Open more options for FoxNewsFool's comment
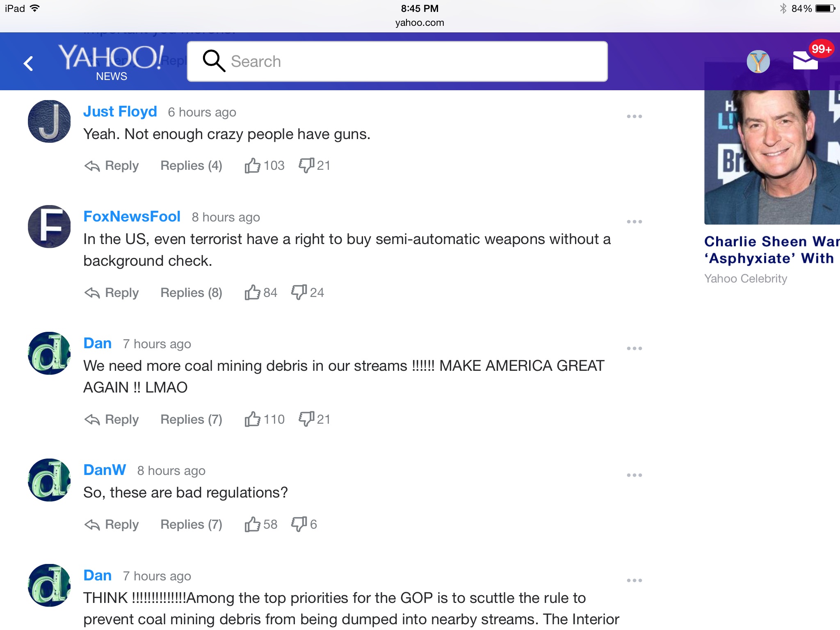840x630 pixels. (x=634, y=222)
